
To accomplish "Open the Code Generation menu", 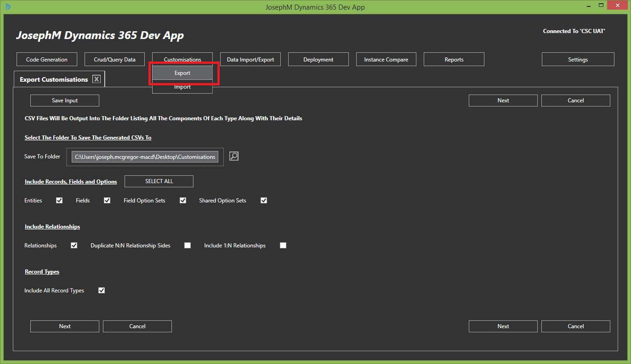I will [47, 60].
